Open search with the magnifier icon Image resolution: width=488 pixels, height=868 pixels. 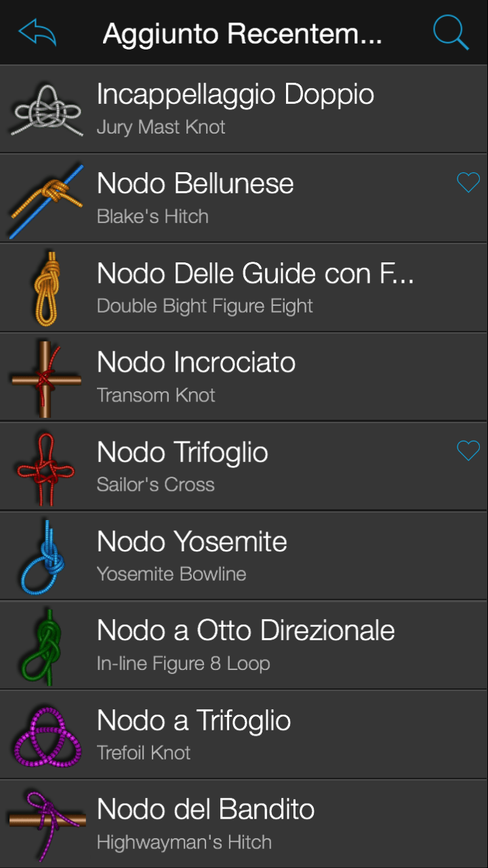(x=451, y=32)
